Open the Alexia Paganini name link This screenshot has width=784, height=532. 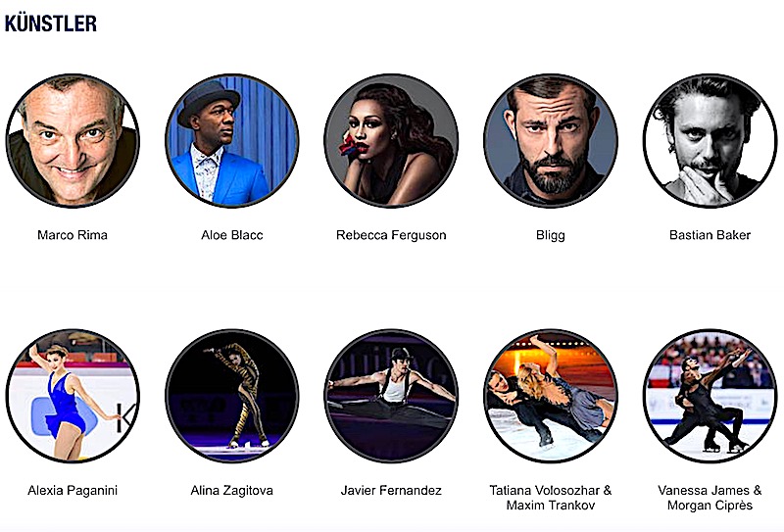point(73,490)
